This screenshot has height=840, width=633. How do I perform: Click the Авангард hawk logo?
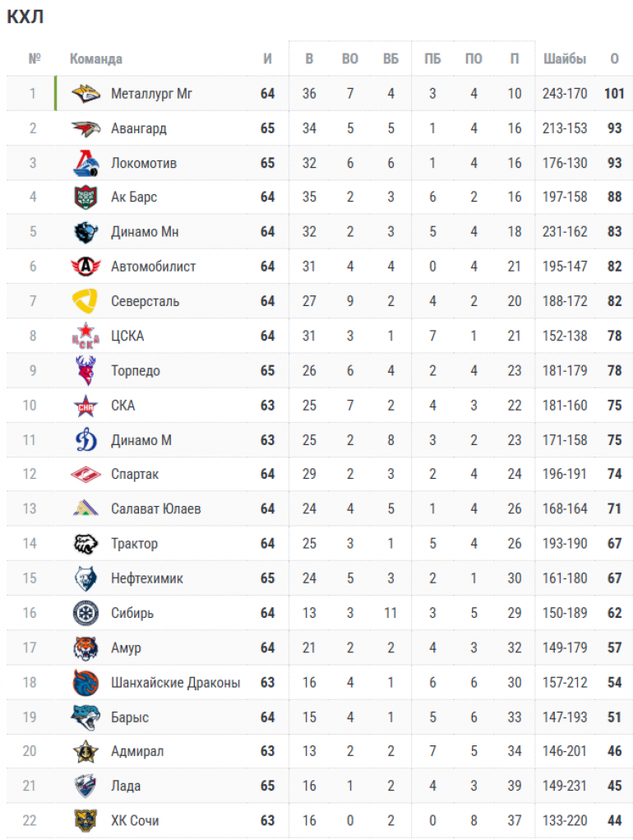[x=85, y=128]
